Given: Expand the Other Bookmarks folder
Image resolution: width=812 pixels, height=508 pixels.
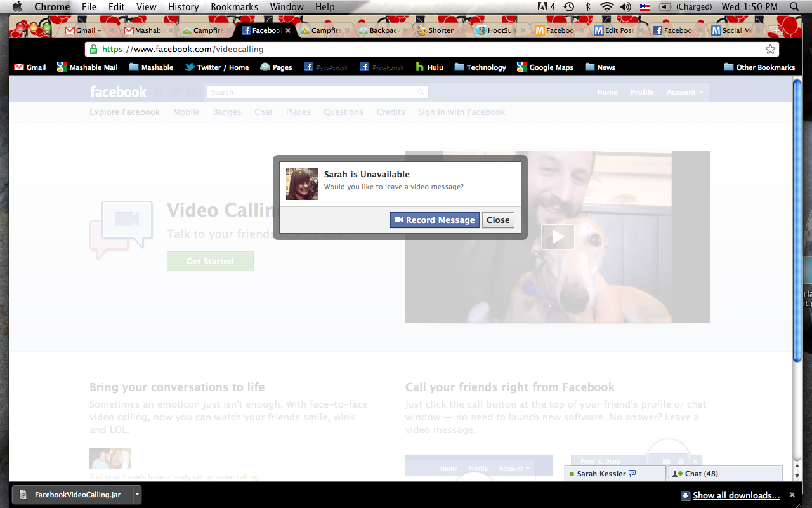Looking at the screenshot, I should pos(759,67).
